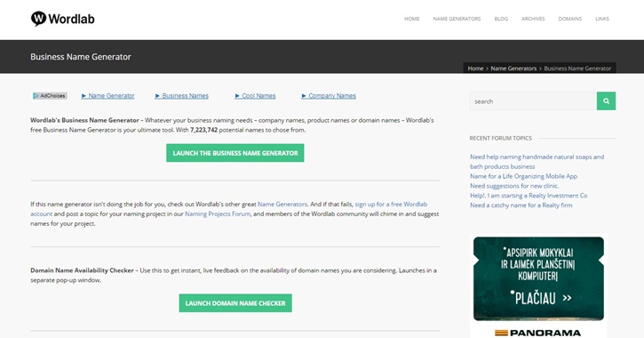
Task: Click Name Generators in the breadcrumb
Action: [513, 68]
